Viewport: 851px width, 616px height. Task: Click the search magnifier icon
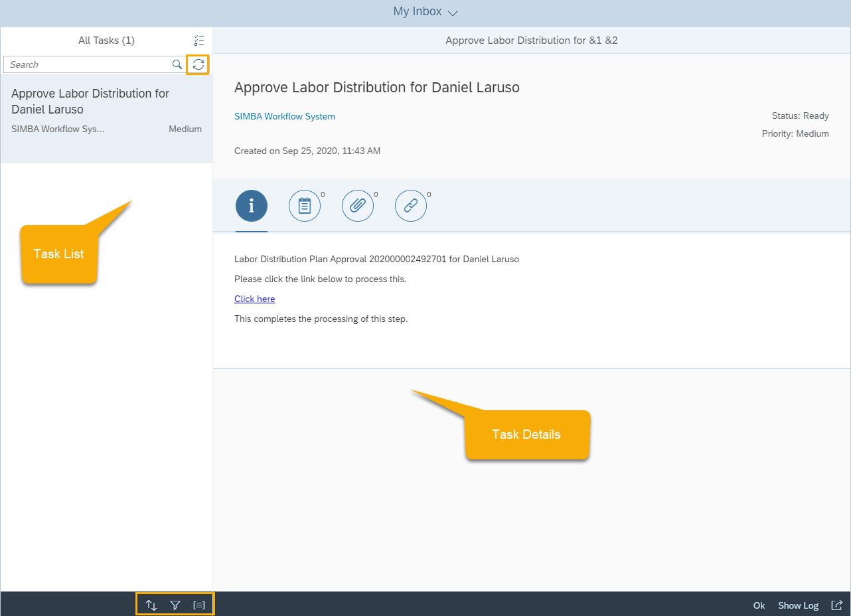(x=177, y=64)
